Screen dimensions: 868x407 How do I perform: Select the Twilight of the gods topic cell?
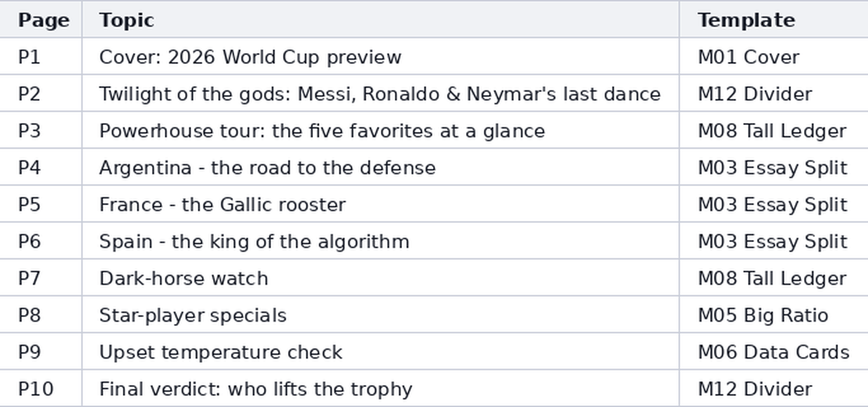(381, 93)
